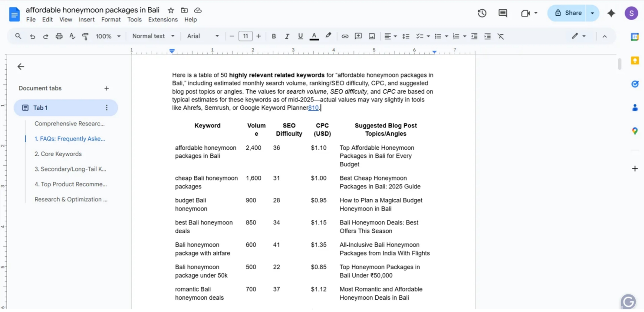Open the comments panel icon

click(503, 13)
